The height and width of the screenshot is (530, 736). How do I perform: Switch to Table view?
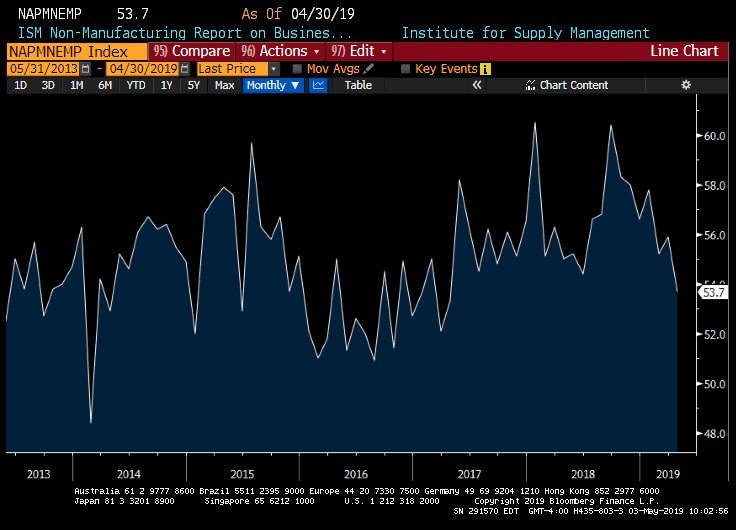point(358,85)
